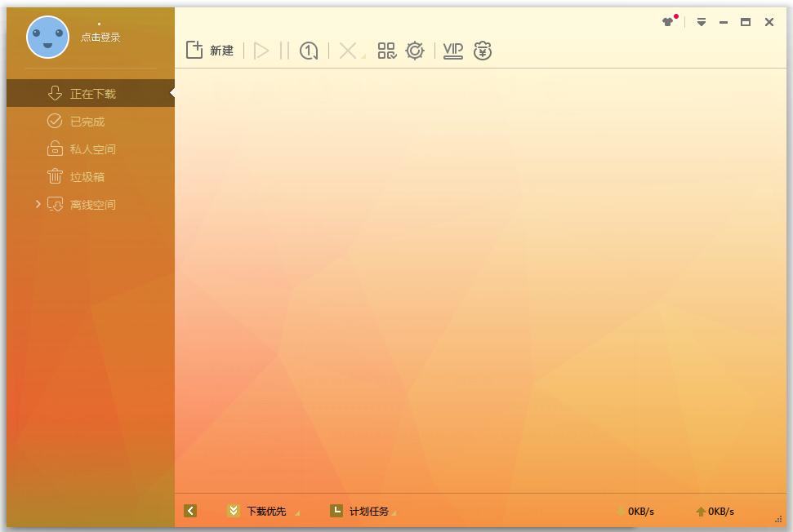Click the blue smiley avatar

(47, 37)
